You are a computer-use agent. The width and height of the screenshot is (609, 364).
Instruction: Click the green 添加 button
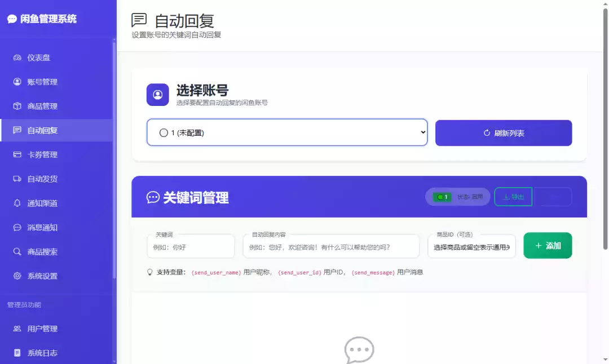[x=548, y=245]
